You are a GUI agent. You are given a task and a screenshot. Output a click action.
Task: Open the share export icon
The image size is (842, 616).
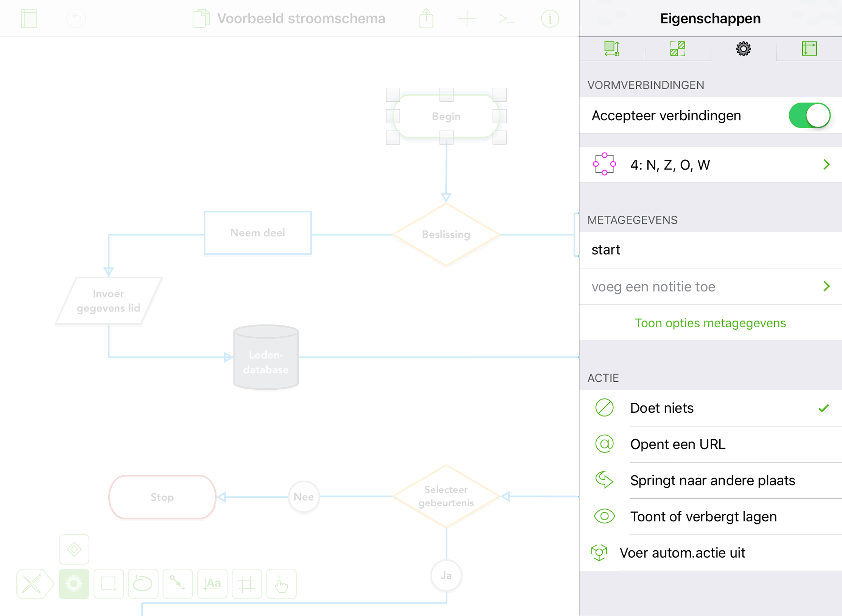click(x=426, y=18)
